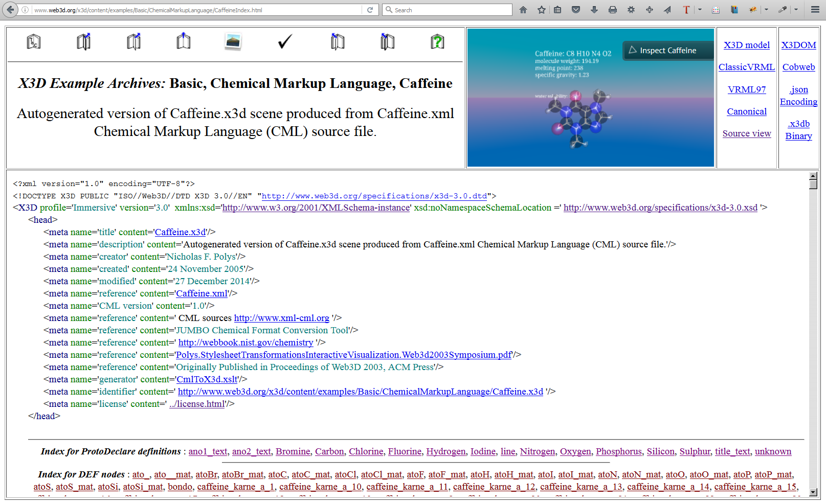
Task: Click the mountain picture icon
Action: click(x=233, y=41)
